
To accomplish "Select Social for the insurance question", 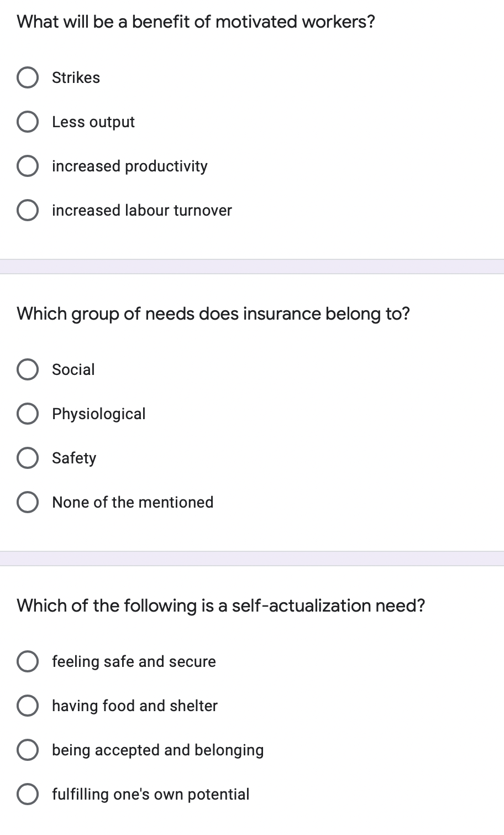I will pyautogui.click(x=28, y=369).
